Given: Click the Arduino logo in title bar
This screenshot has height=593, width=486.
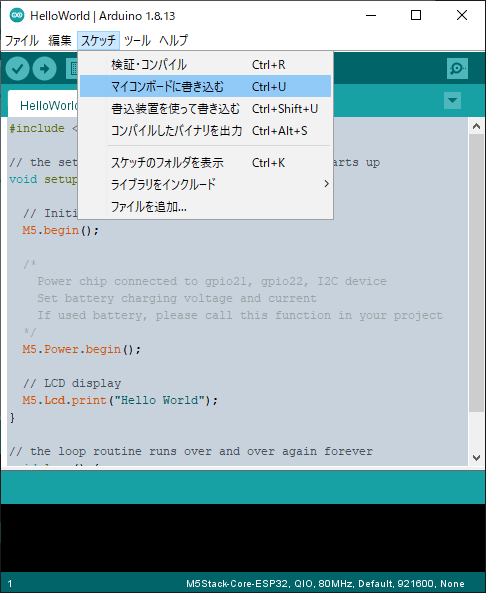Looking at the screenshot, I should pyautogui.click(x=17, y=16).
